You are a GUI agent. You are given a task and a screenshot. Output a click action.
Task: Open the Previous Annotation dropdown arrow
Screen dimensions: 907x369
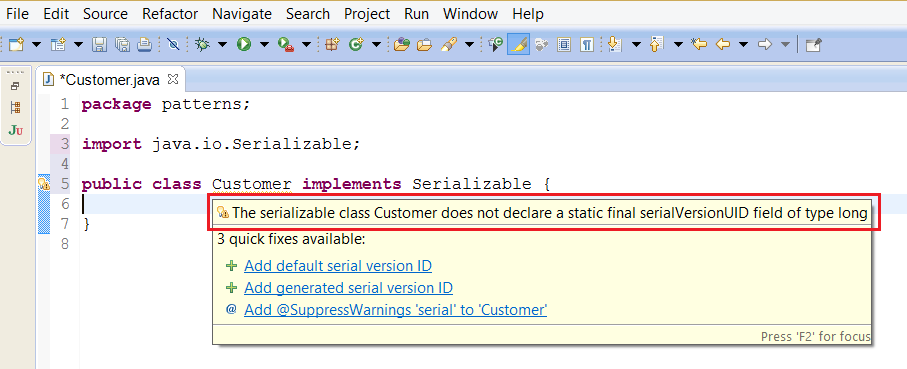679,45
